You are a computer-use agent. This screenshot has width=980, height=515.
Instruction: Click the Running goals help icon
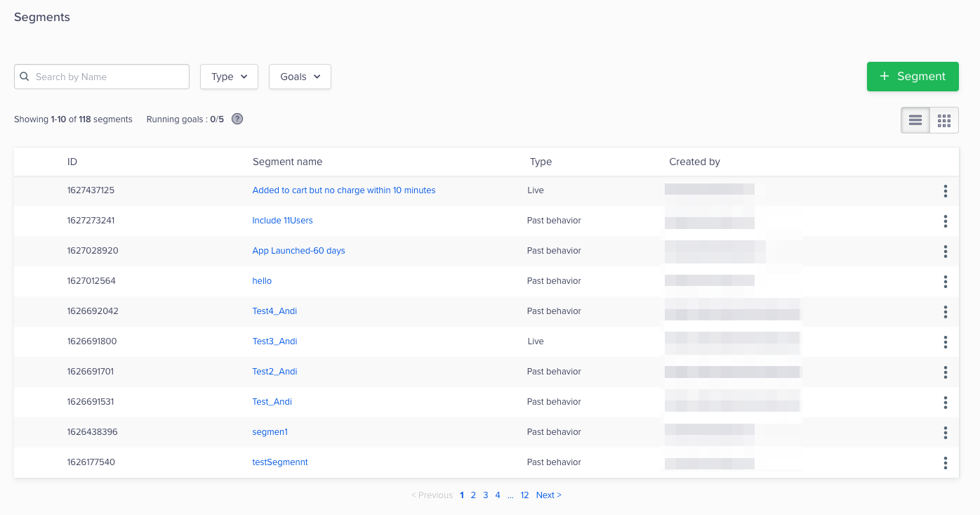[x=237, y=119]
